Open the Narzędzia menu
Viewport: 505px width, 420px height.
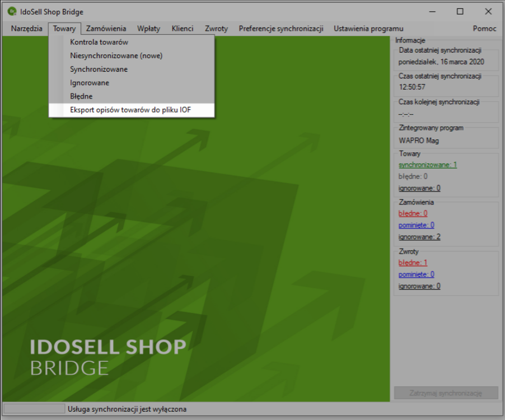[26, 29]
